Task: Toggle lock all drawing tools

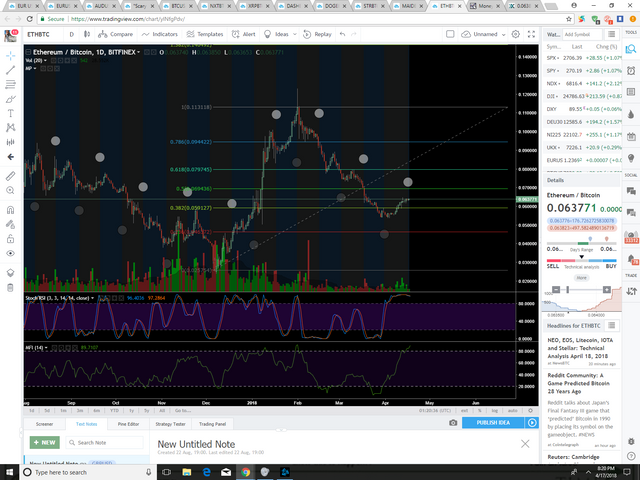Action: (x=11, y=239)
